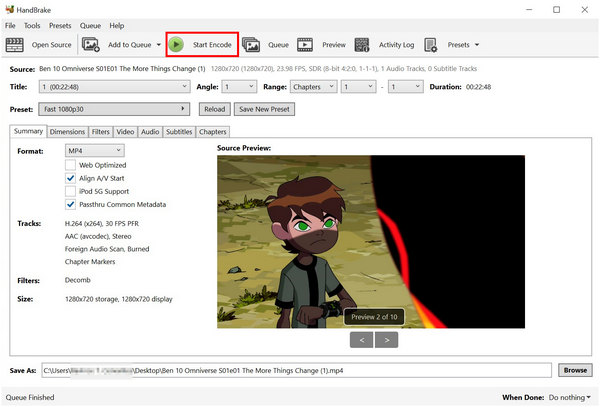Show next preview image with right arrow
The height and width of the screenshot is (407, 600).
coord(387,339)
